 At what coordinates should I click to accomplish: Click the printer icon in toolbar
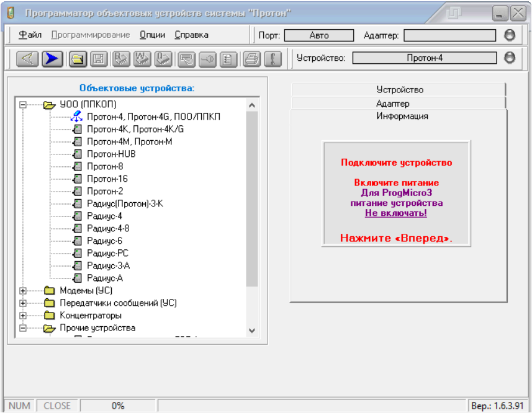click(x=251, y=58)
